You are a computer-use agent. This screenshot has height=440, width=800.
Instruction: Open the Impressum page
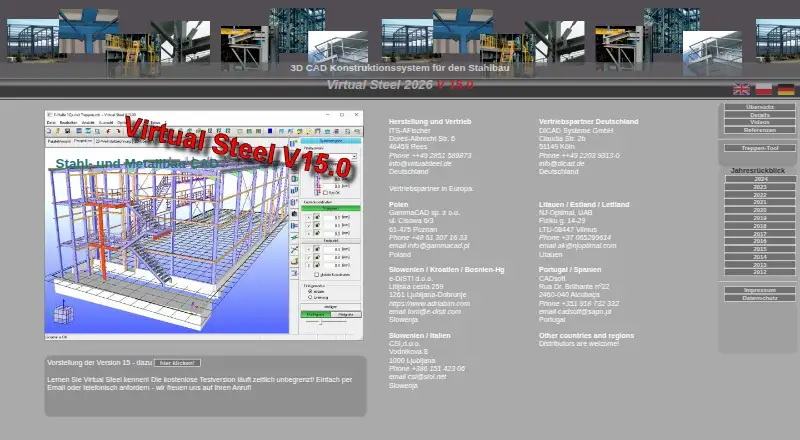(x=760, y=290)
